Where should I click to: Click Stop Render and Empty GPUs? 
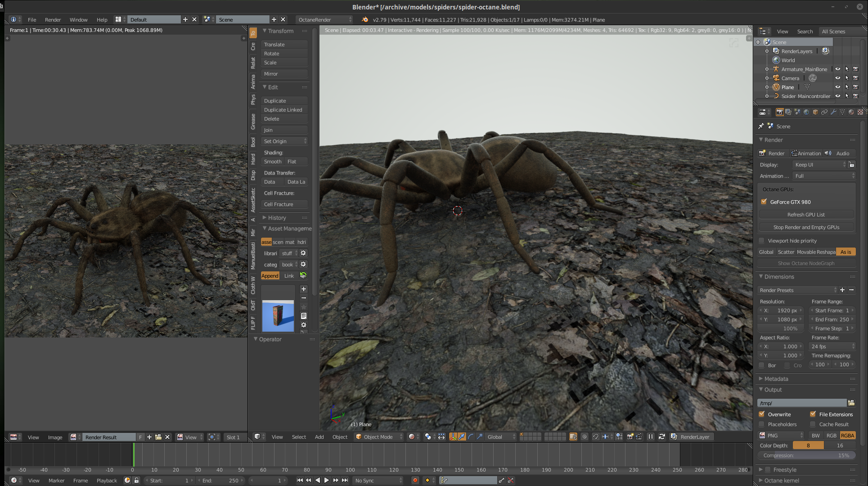(806, 227)
